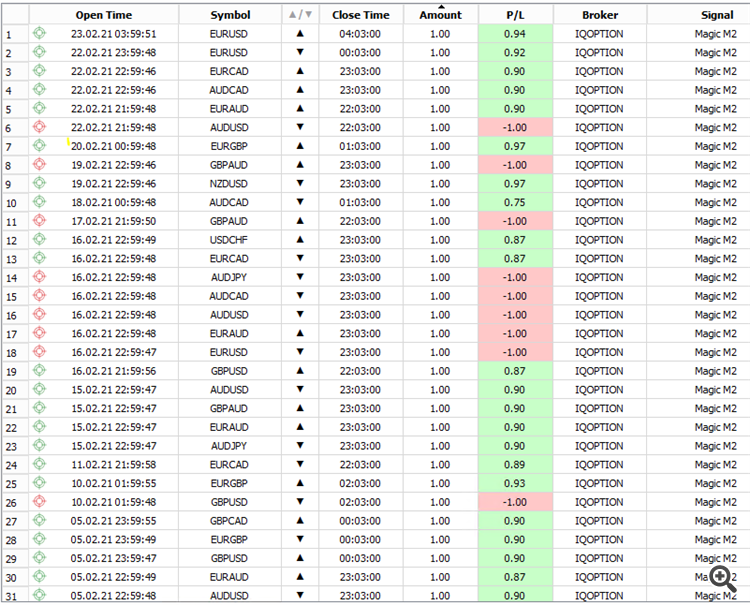Click IQOPTION broker cell in row 13
The width and height of the screenshot is (750, 605).
click(x=599, y=259)
